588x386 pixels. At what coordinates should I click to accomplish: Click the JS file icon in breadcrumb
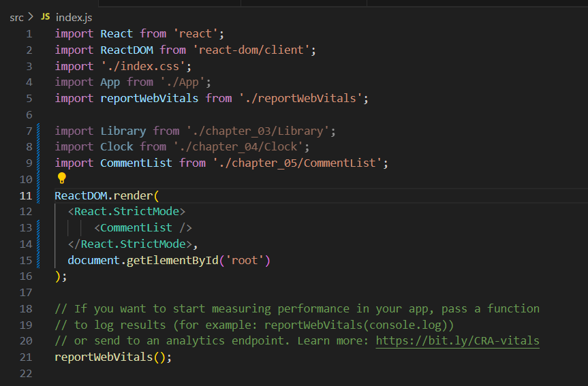46,16
